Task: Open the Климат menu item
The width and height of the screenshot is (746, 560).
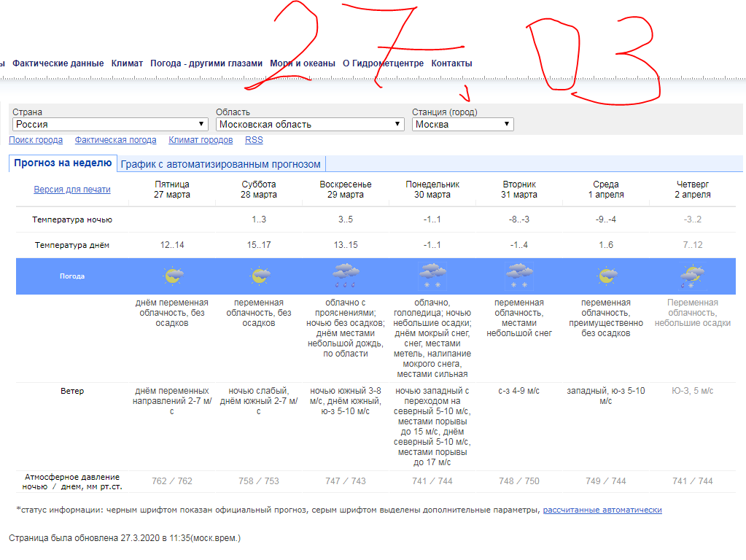Action: 127,63
